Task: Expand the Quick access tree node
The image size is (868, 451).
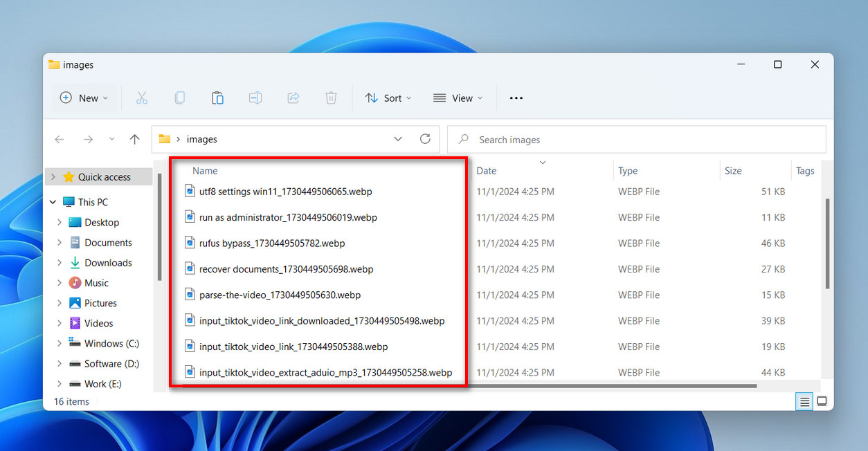Action: point(53,177)
